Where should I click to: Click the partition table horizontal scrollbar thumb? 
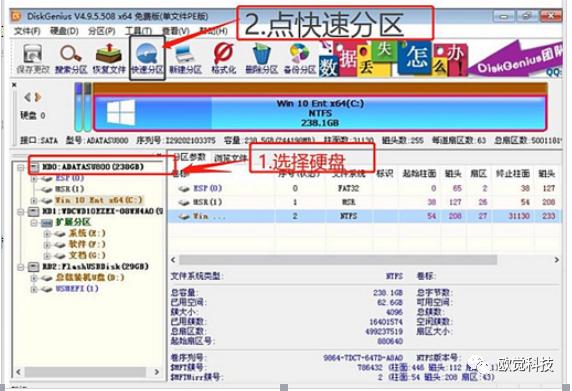[x=338, y=260]
